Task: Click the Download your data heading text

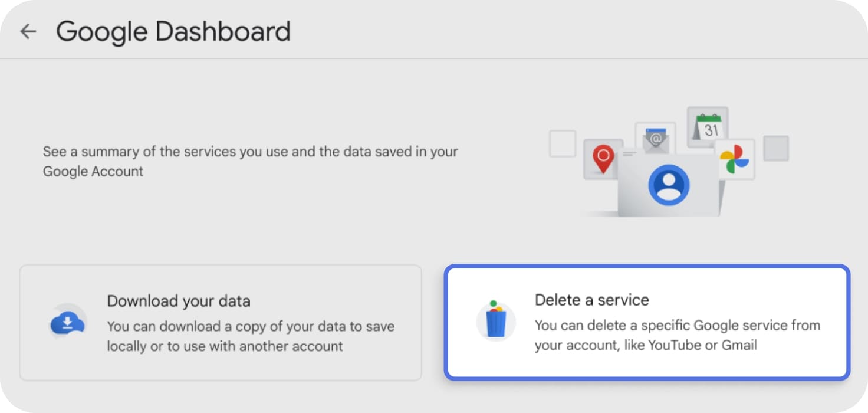Action: [178, 301]
